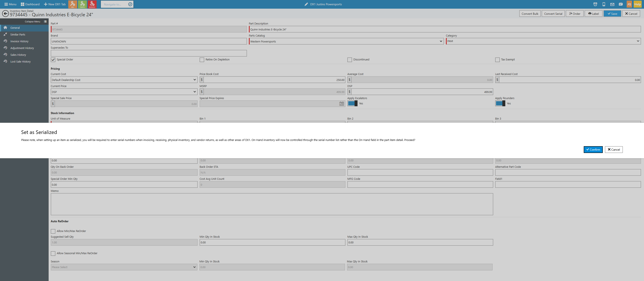The image size is (644, 281).
Task: Go to Dashboard
Action: click(30, 4)
